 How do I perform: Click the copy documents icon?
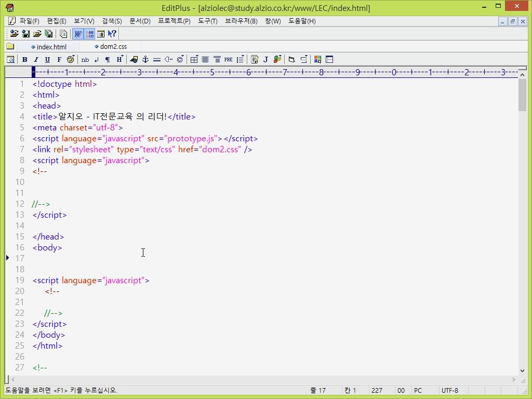[63, 34]
